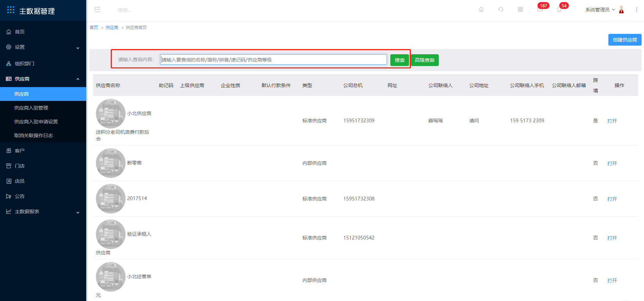Click the 供应商名称 column header
644x301 pixels.
(x=108, y=85)
